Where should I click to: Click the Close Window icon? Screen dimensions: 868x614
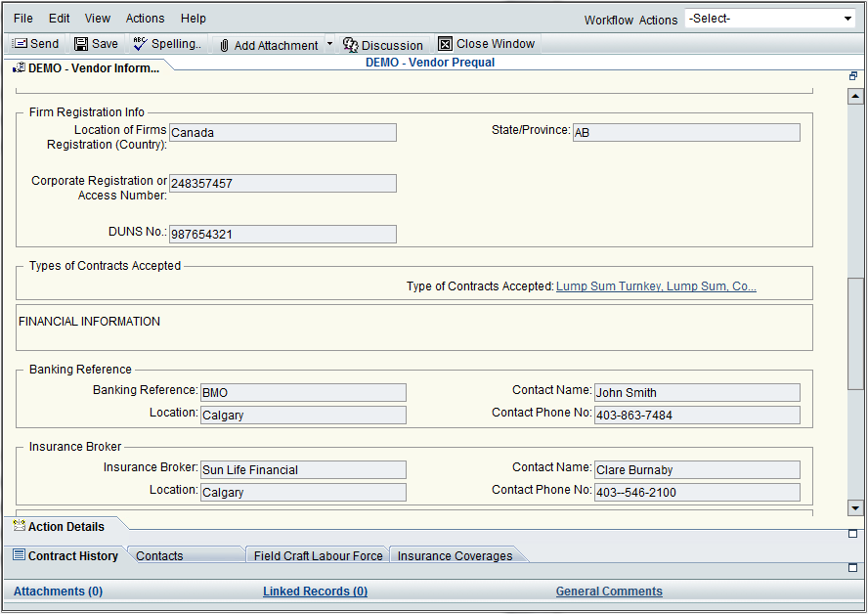(x=446, y=44)
